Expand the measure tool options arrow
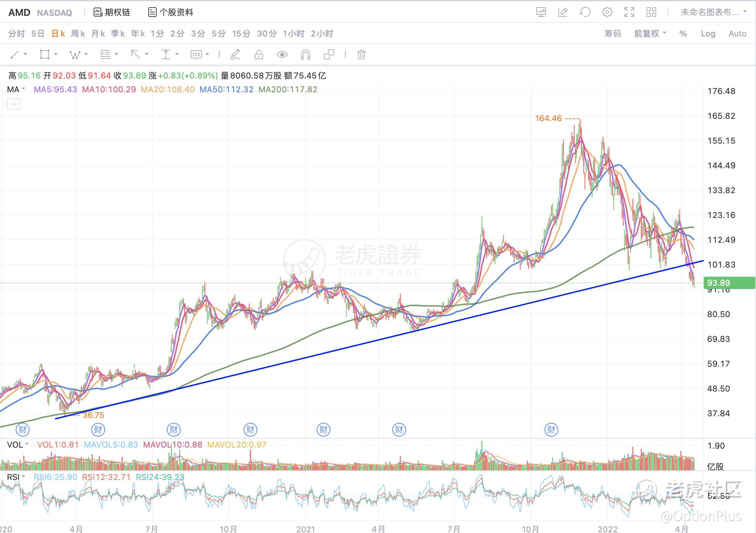 pyautogui.click(x=177, y=54)
